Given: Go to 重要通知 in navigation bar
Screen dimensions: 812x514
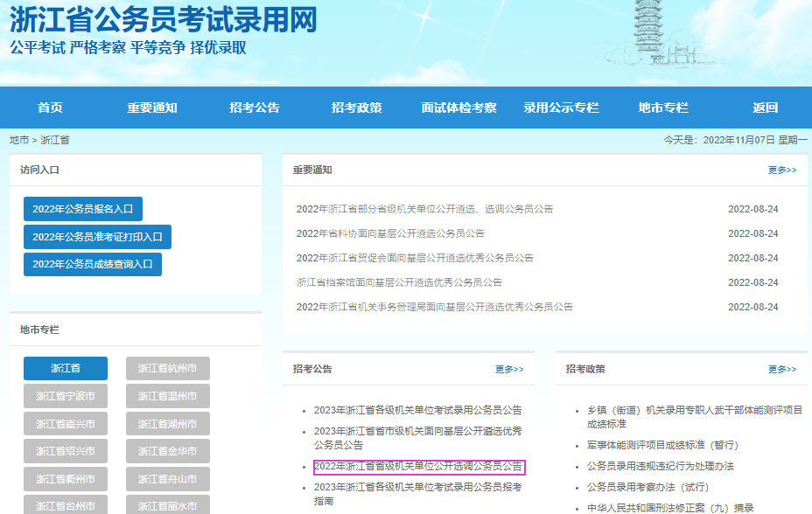Looking at the screenshot, I should (x=152, y=108).
